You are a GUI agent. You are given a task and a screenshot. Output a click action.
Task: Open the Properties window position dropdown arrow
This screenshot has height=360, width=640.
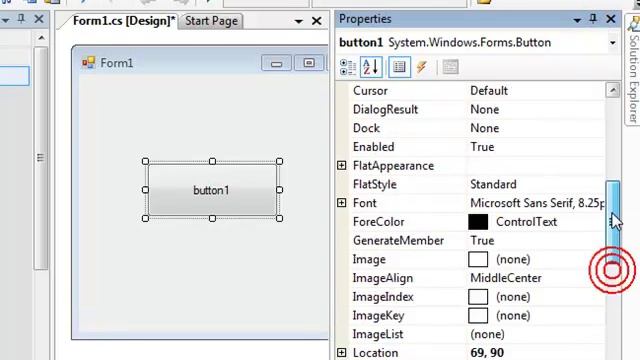coord(577,20)
